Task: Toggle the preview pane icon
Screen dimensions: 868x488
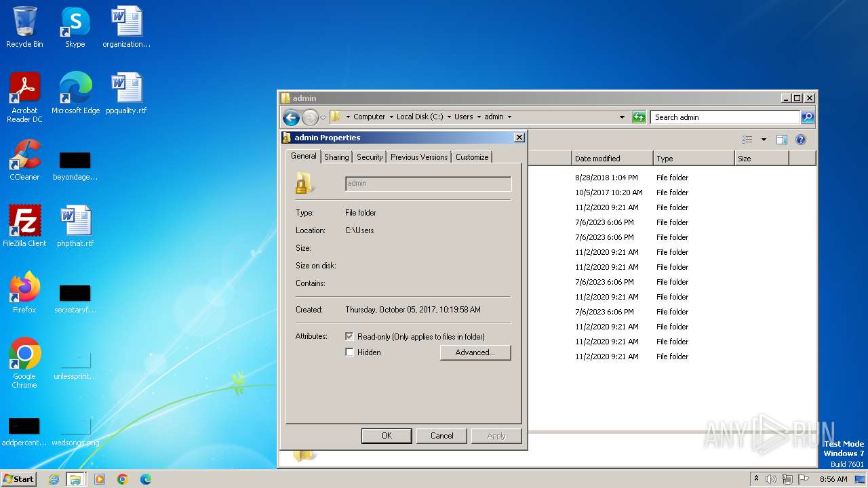Action: pyautogui.click(x=781, y=140)
